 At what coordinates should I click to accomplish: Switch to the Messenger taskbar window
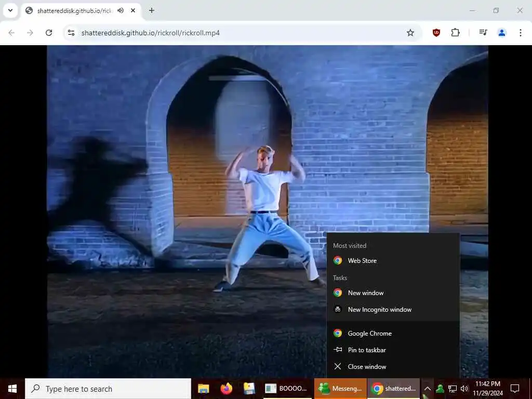[x=340, y=389]
